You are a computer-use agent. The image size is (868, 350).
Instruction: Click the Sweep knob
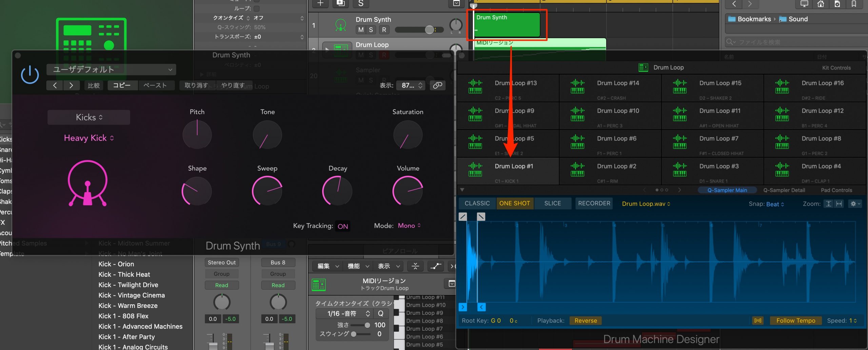click(268, 191)
